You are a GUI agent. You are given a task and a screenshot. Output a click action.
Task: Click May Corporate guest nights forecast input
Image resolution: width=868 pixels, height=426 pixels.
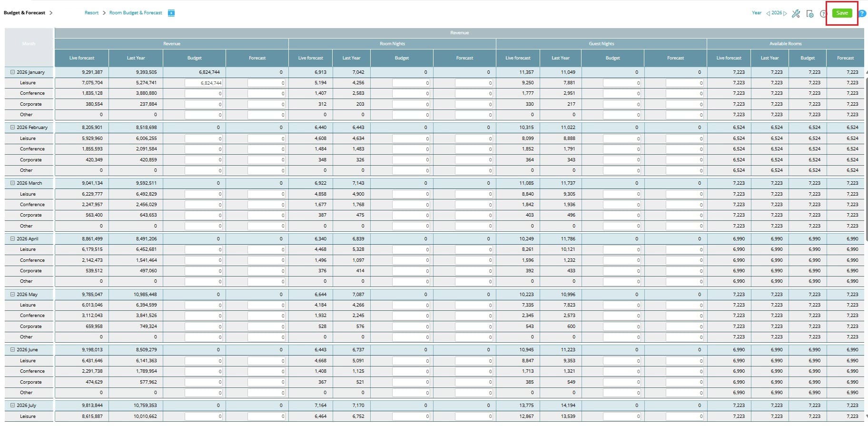click(685, 327)
